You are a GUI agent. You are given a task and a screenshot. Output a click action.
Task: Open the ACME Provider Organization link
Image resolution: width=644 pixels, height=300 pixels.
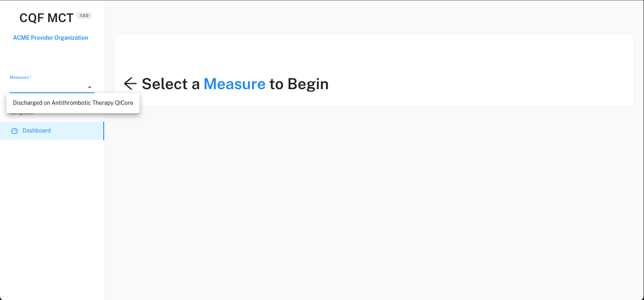pyautogui.click(x=51, y=37)
